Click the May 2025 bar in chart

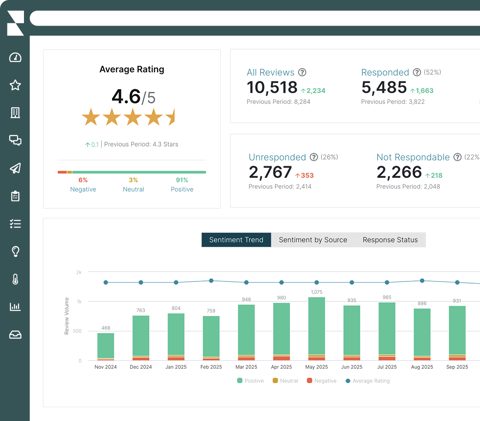coord(317,329)
